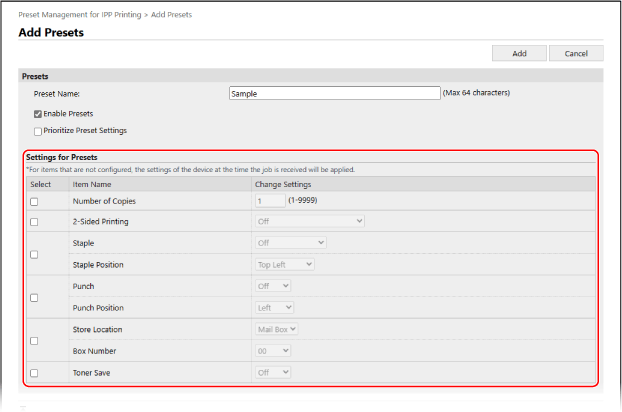Check the Staple row select box
Viewport: 622px width, 412px height.
[34, 254]
